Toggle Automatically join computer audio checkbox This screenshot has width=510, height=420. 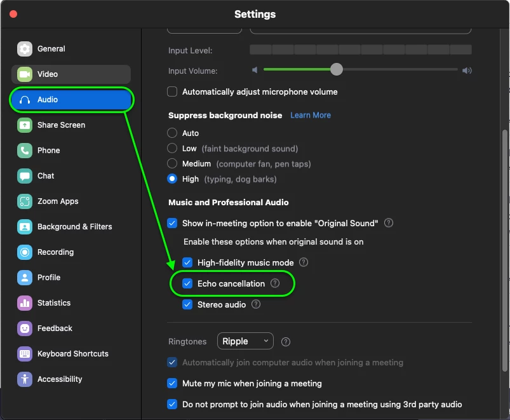172,362
